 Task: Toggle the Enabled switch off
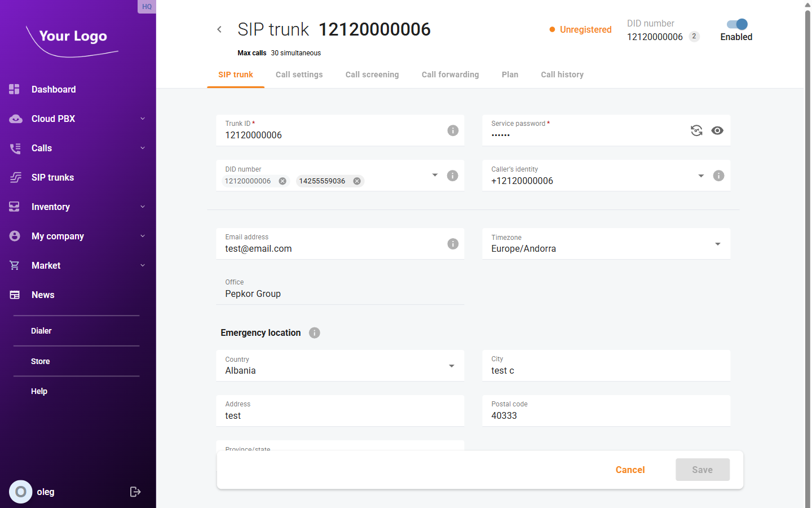click(x=737, y=24)
